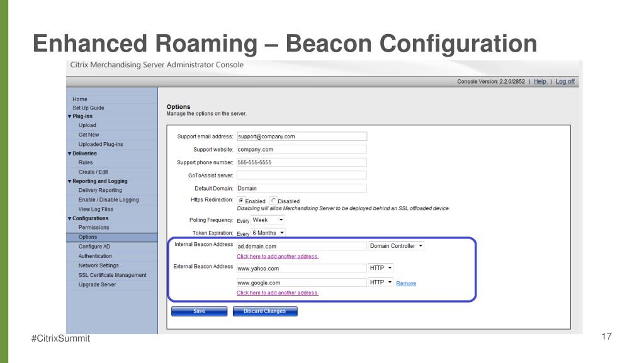
Task: Open SSL Certificate Management page
Action: coord(113,275)
